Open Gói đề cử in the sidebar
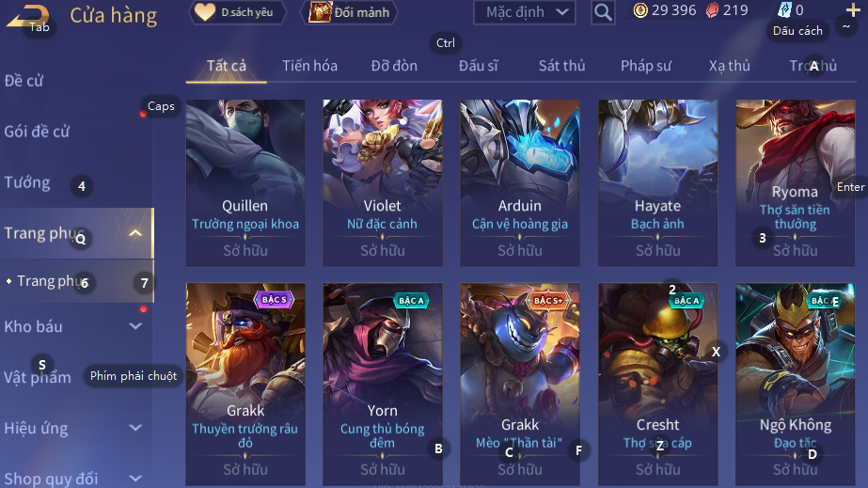 click(37, 132)
